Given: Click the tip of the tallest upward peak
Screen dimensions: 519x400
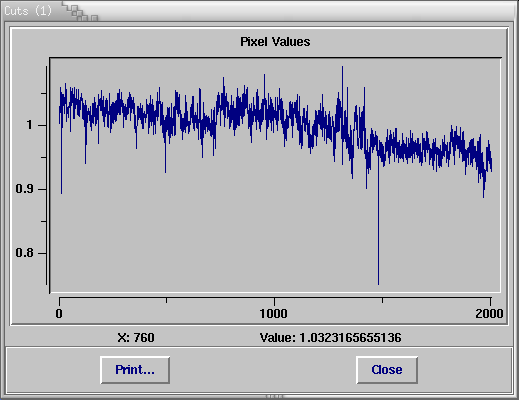Looking at the screenshot, I should (342, 67).
